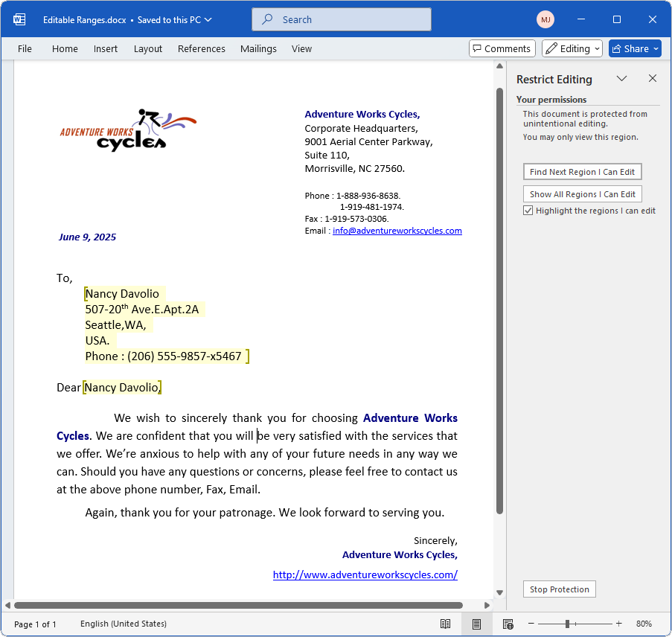Click the vertical scrollbar thumb
This screenshot has height=637, width=672.
499,300
